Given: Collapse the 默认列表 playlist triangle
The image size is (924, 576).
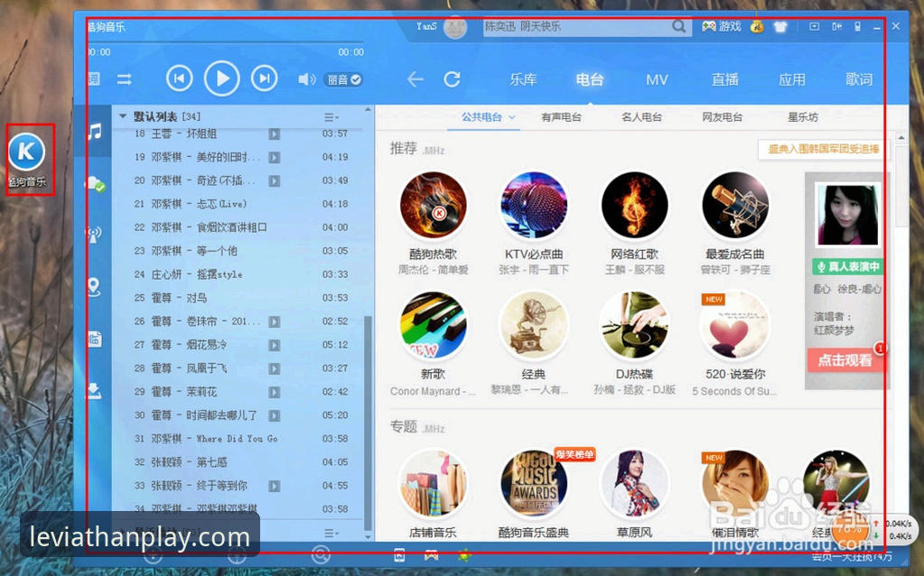Looking at the screenshot, I should [x=123, y=116].
